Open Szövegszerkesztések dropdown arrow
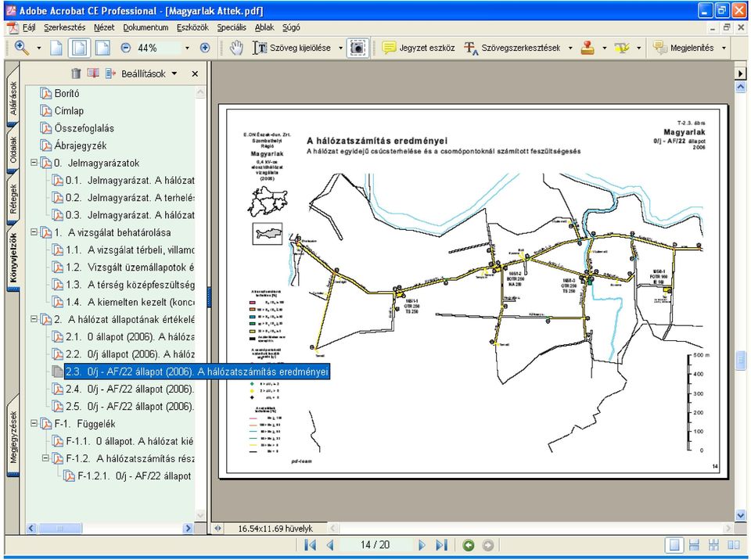The image size is (751, 560). (570, 48)
